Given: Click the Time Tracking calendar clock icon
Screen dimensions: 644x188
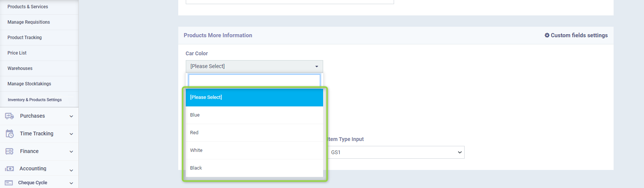Looking at the screenshot, I should 9,133.
